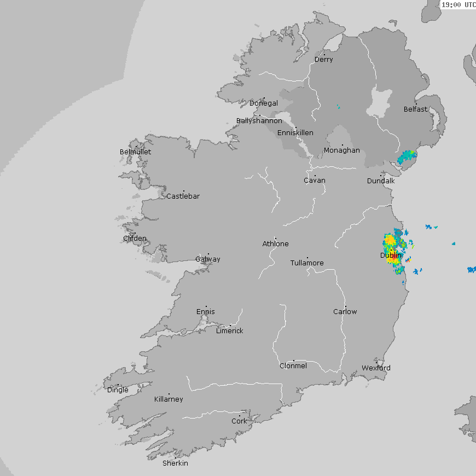Click the Dingle town label

pos(118,390)
